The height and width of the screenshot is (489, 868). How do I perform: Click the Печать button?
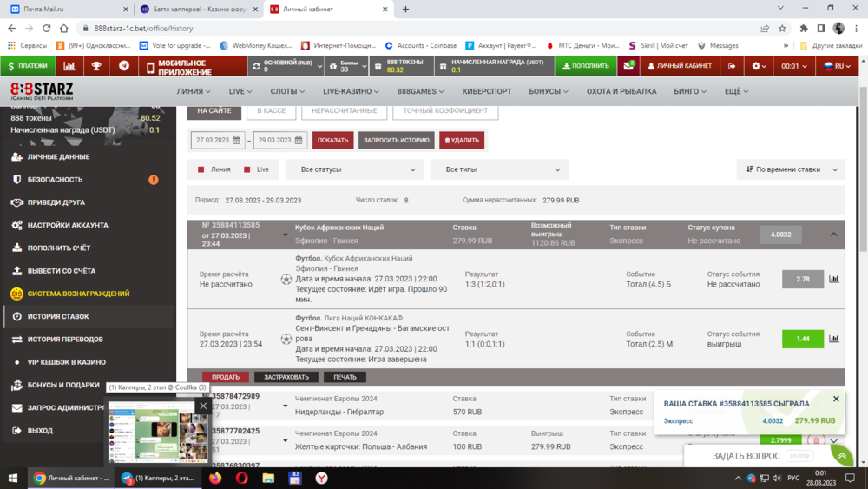point(345,377)
